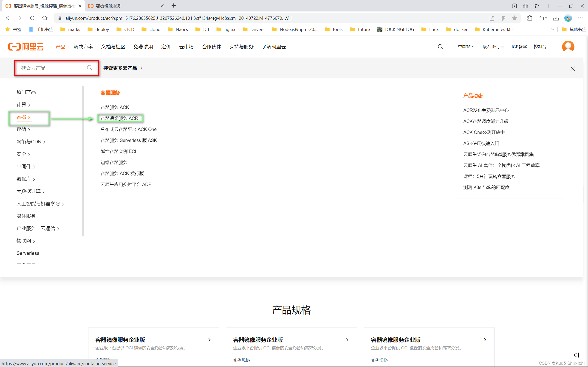Open the 解决方案 menu item

pyautogui.click(x=83, y=47)
